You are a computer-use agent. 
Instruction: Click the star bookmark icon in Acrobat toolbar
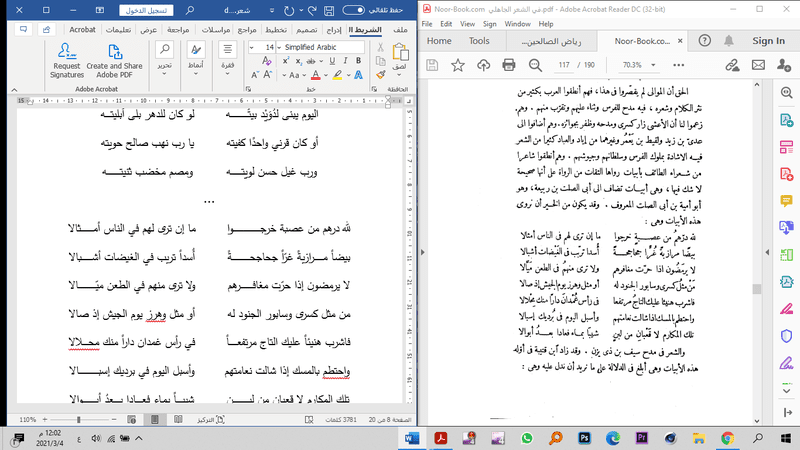click(x=458, y=65)
